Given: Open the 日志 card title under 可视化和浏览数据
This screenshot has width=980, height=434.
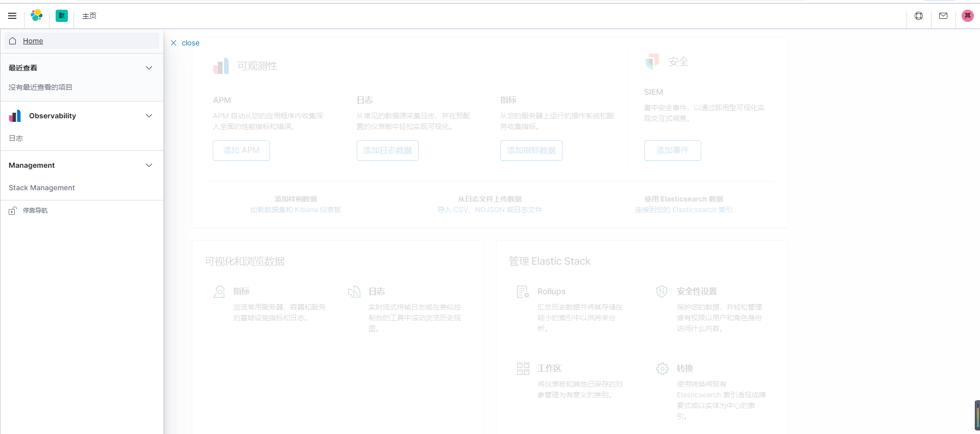Looking at the screenshot, I should click(x=377, y=291).
